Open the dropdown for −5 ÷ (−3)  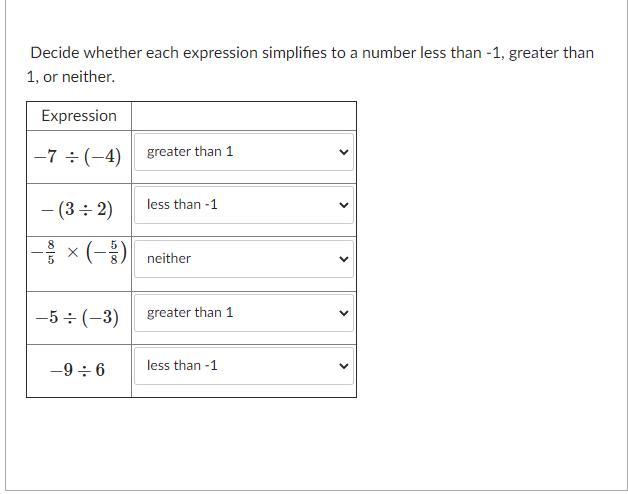tap(243, 313)
